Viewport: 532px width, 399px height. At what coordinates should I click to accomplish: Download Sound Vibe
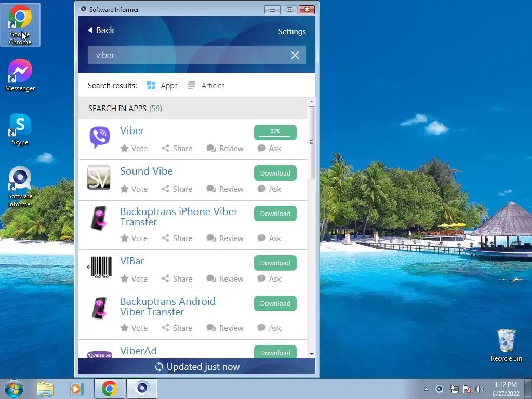click(x=275, y=173)
